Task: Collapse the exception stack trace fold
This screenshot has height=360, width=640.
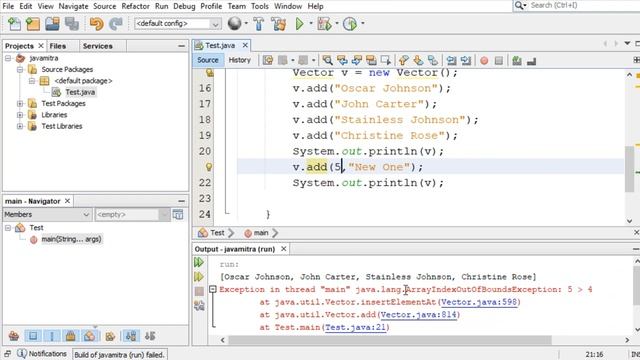Action: pos(212,289)
